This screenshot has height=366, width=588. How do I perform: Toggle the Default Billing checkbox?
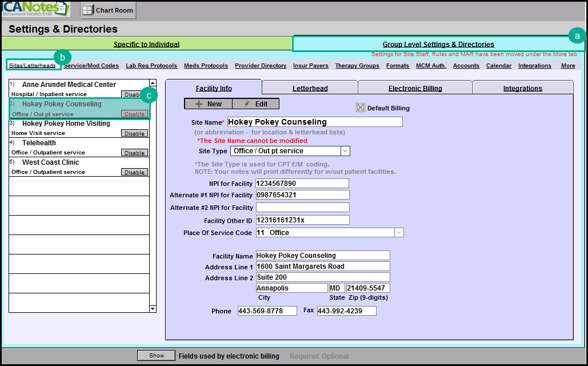tap(361, 108)
